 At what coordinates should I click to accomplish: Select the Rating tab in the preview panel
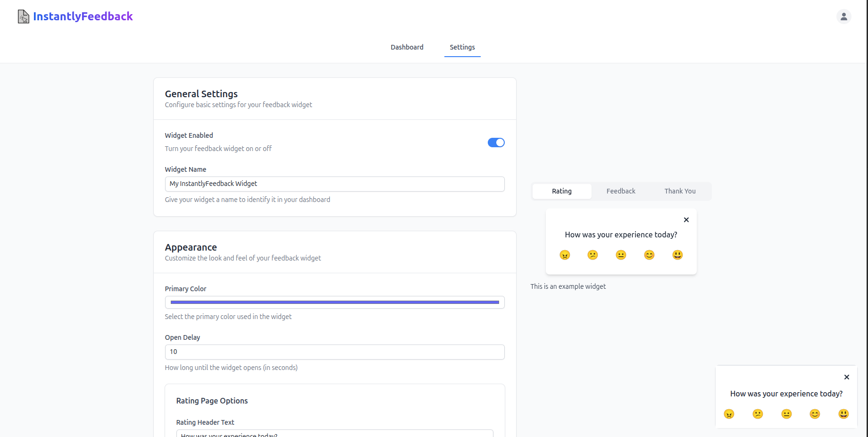click(x=561, y=191)
